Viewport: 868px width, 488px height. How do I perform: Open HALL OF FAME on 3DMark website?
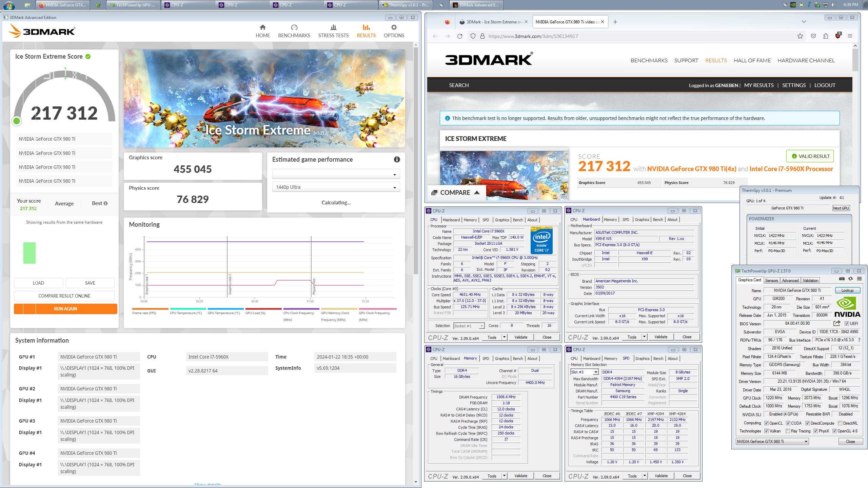click(x=752, y=61)
